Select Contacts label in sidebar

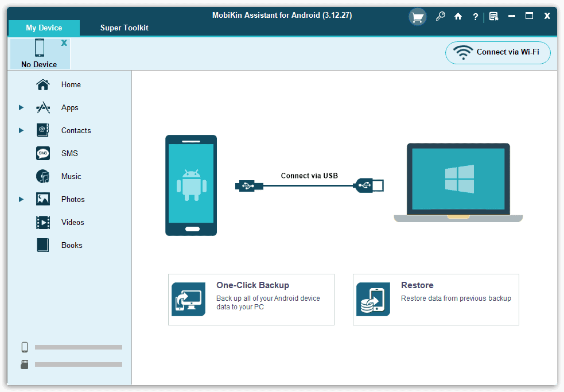(76, 131)
